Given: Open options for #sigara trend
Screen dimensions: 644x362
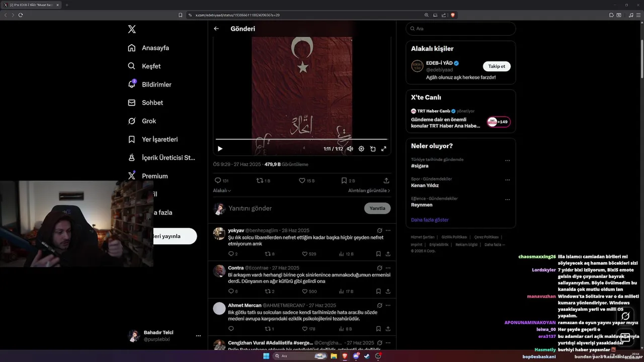Looking at the screenshot, I should [x=507, y=160].
